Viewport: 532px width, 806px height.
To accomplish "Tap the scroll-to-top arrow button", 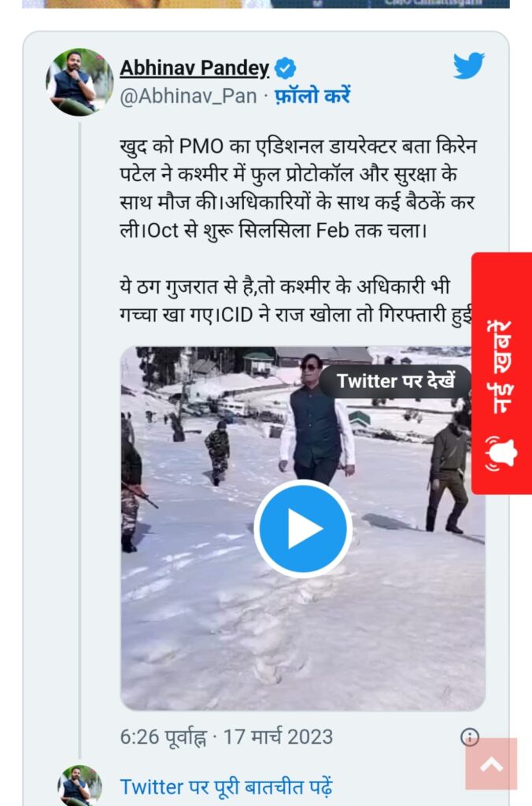I will pyautogui.click(x=491, y=763).
